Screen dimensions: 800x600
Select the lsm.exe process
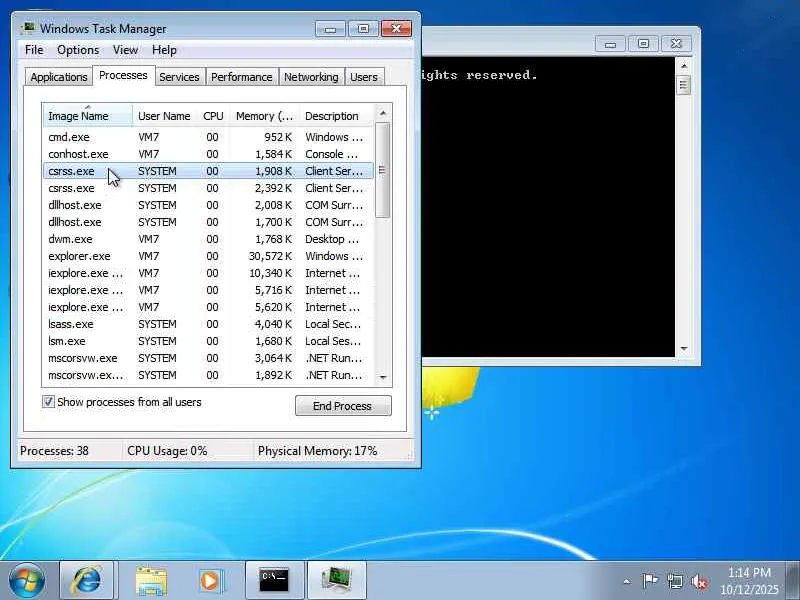[x=208, y=341]
